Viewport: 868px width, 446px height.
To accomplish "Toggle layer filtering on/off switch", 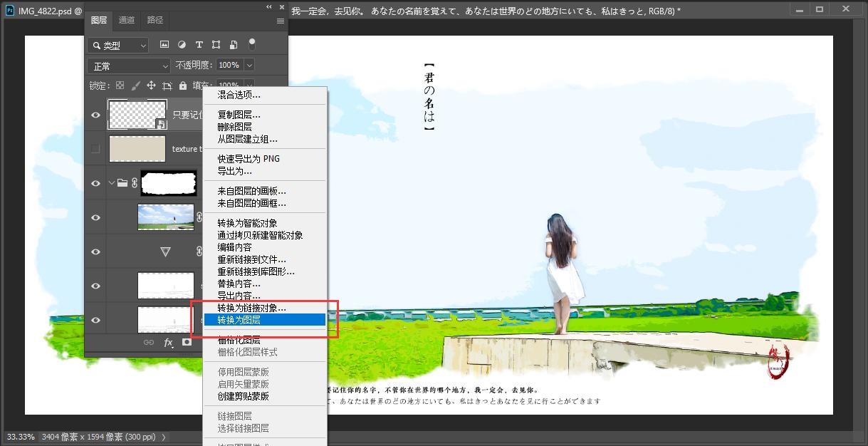I will tap(251, 44).
